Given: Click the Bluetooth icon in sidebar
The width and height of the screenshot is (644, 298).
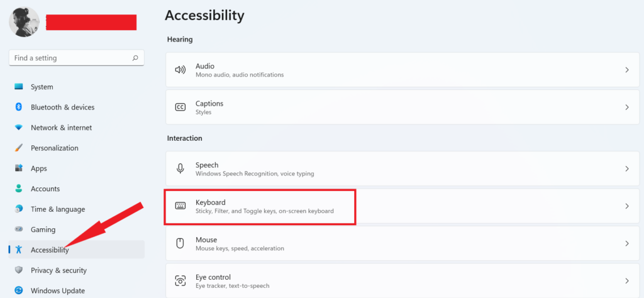Looking at the screenshot, I should click(18, 107).
